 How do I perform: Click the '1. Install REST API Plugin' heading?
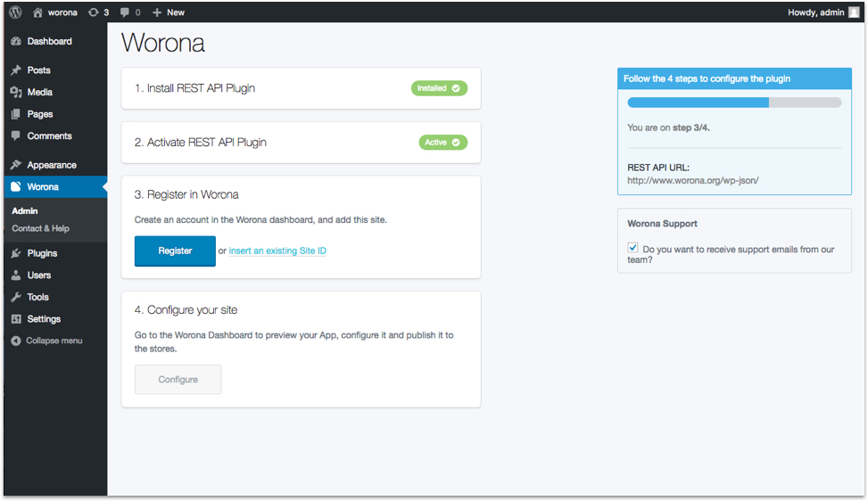(194, 88)
